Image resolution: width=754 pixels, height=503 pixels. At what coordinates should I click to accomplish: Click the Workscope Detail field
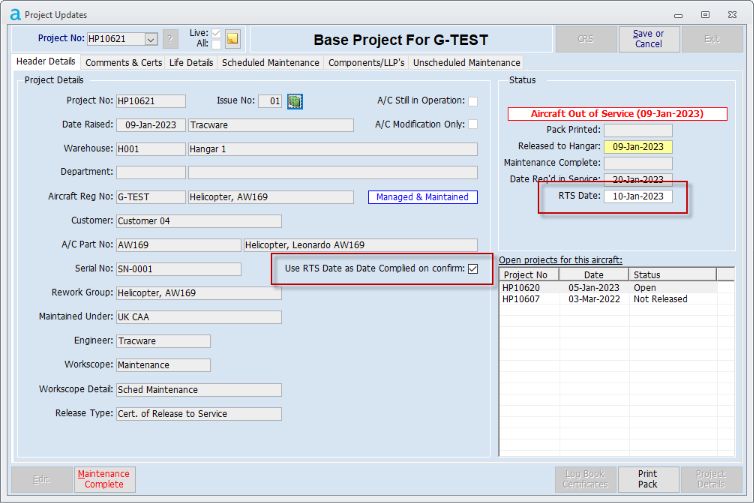tap(199, 390)
